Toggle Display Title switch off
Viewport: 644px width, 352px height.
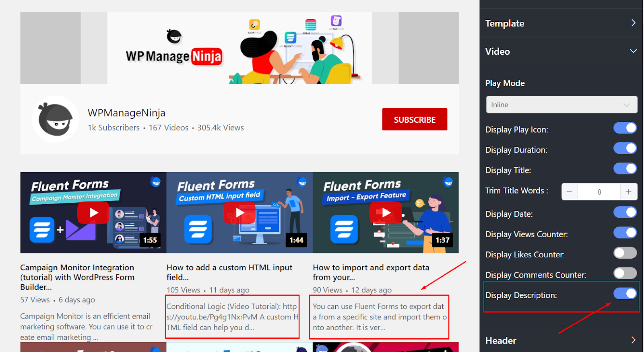coord(625,168)
